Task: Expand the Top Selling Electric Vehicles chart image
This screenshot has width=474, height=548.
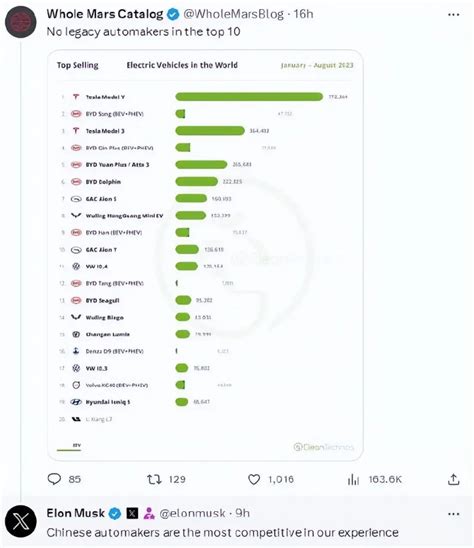Action: click(x=206, y=255)
